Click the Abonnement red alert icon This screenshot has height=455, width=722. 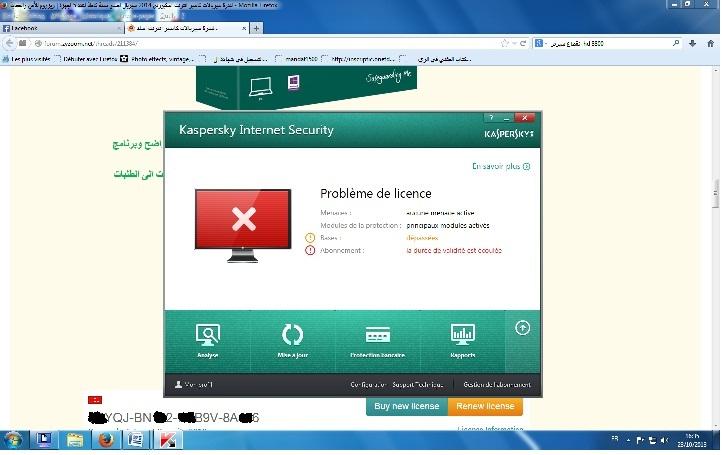[310, 250]
